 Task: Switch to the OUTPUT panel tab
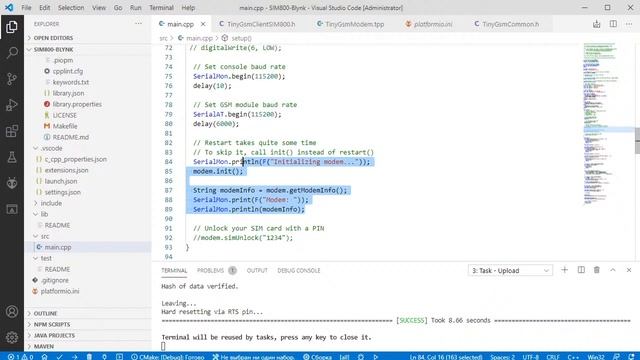pyautogui.click(x=257, y=270)
